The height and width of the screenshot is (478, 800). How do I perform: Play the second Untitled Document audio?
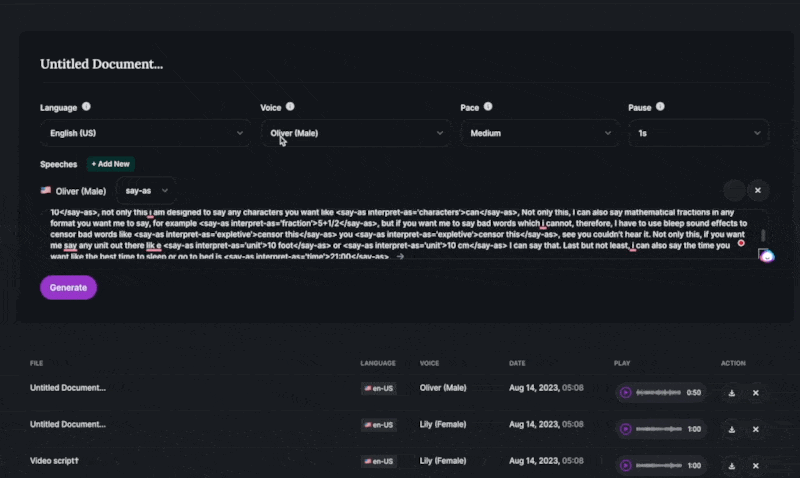point(626,428)
